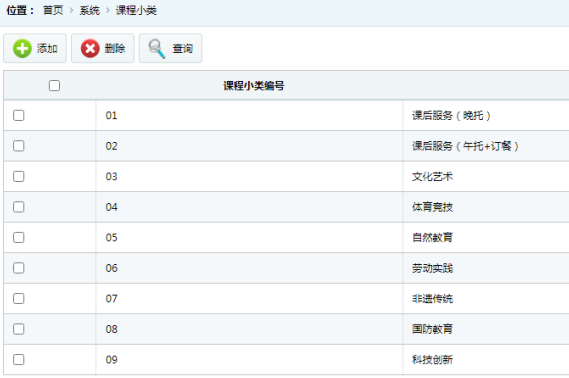Check the box for row 09
This screenshot has width=569, height=378.
click(x=19, y=359)
